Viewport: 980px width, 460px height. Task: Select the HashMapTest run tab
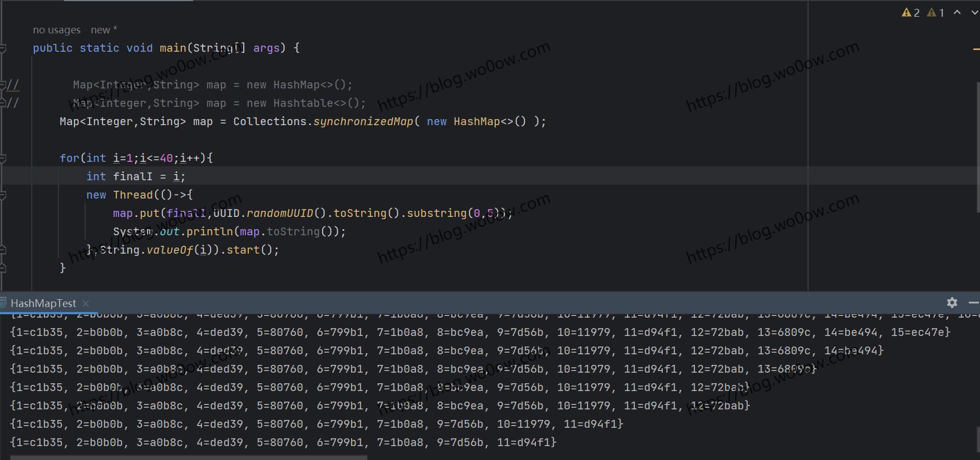coord(43,303)
